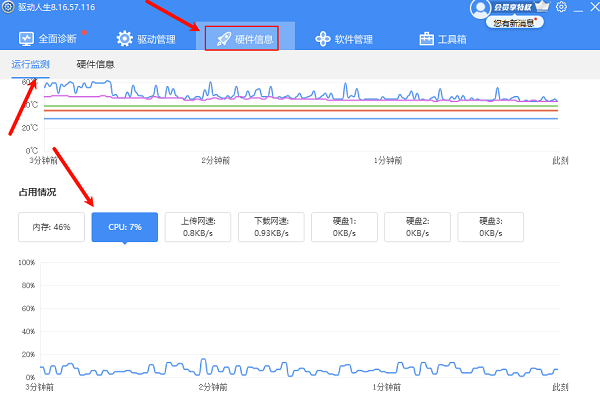Click the 硬件信息 rocket icon
Image resolution: width=600 pixels, height=395 pixels.
tap(223, 39)
